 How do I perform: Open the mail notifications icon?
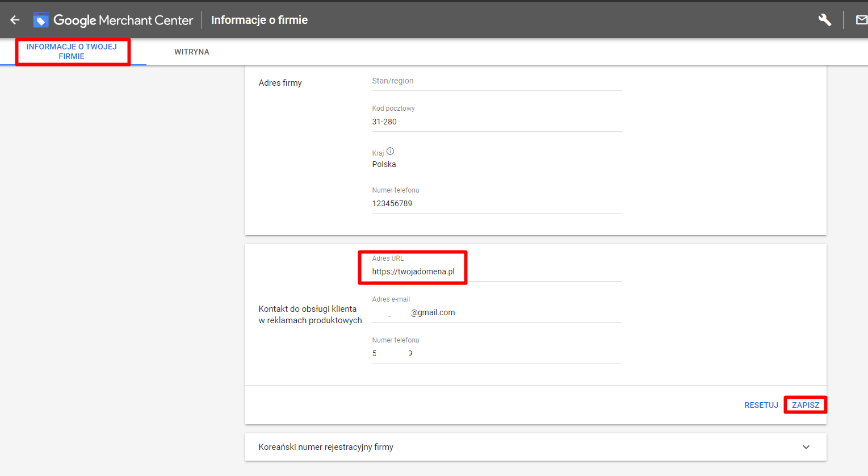pyautogui.click(x=861, y=20)
